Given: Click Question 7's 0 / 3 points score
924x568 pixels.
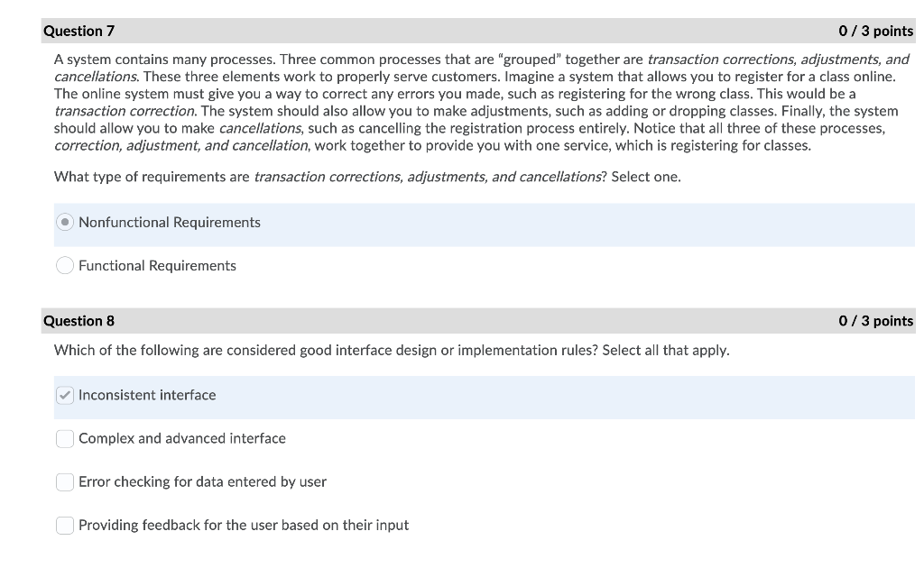Looking at the screenshot, I should [875, 32].
